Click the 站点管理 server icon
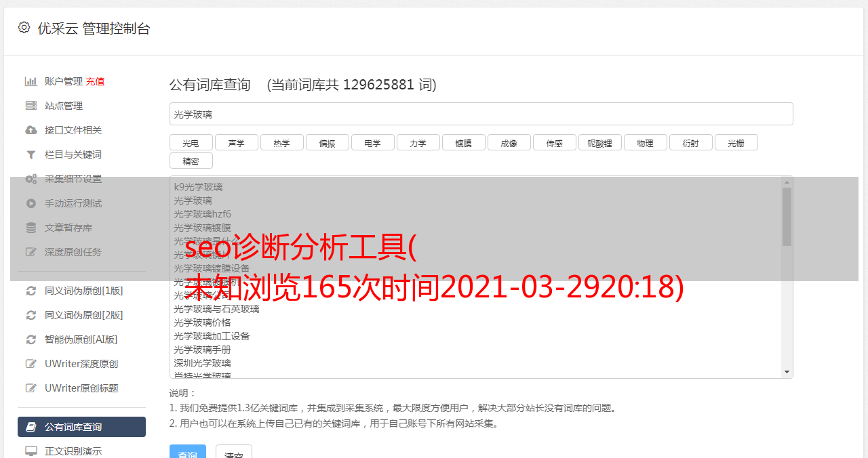Image resolution: width=868 pixels, height=458 pixels. coord(31,106)
